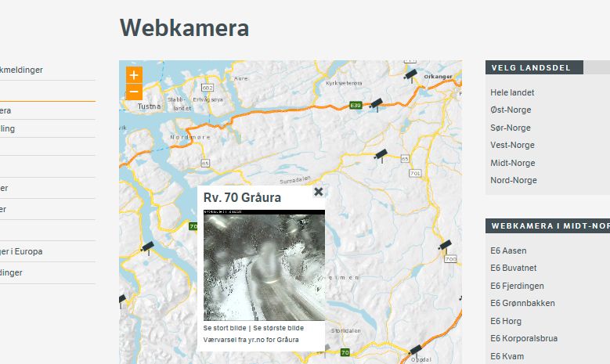Select Vest-Norge region
Screen dimensions: 610x364
point(512,145)
